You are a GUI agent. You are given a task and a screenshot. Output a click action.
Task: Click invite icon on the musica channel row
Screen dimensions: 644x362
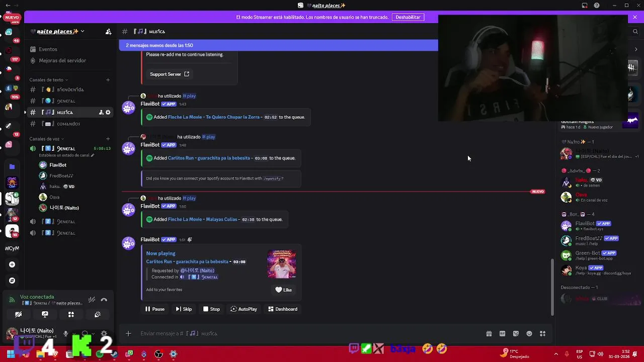[101, 112]
